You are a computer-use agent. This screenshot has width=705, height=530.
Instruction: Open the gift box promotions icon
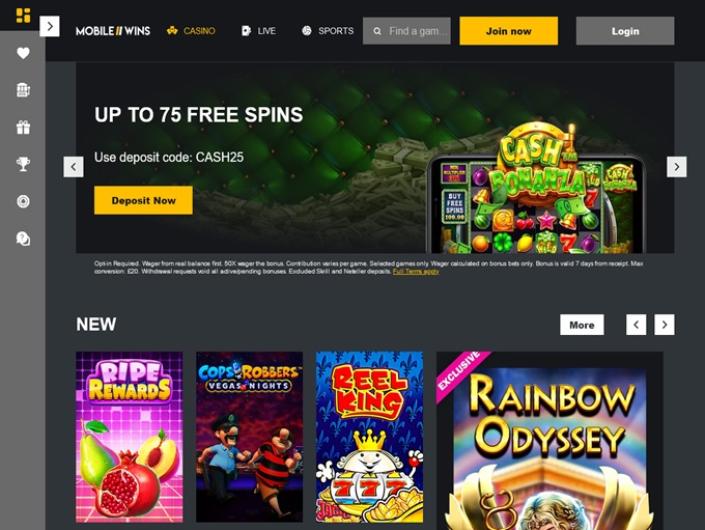23,127
